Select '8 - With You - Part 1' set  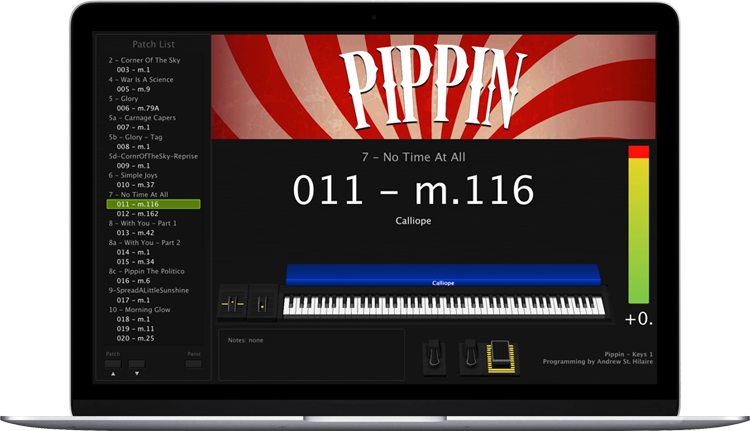(143, 223)
